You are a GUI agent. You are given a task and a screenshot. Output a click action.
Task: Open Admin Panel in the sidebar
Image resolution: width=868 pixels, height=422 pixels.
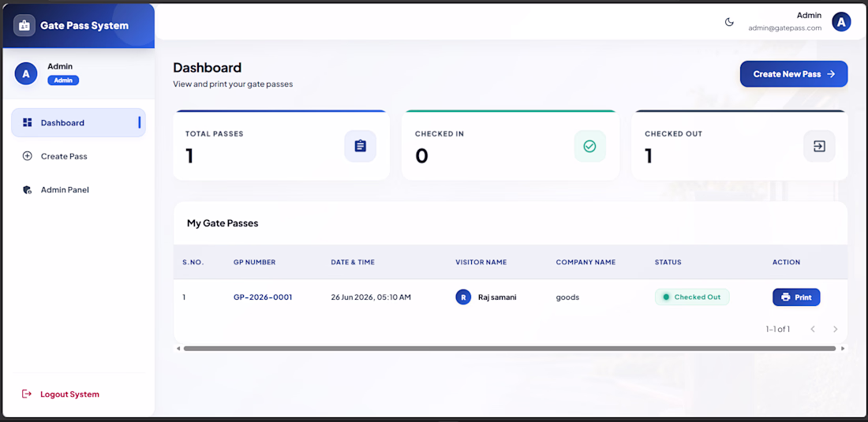(x=79, y=190)
